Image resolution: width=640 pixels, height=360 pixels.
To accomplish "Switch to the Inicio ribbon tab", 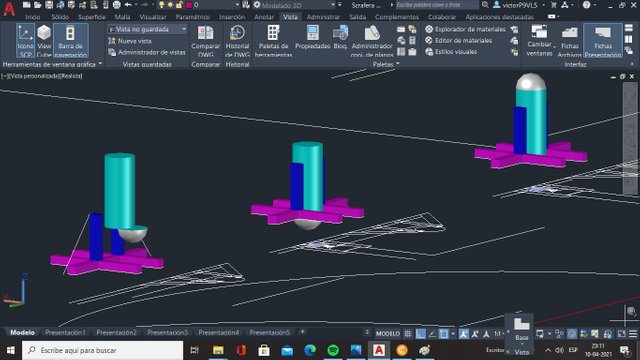I will coord(33,17).
